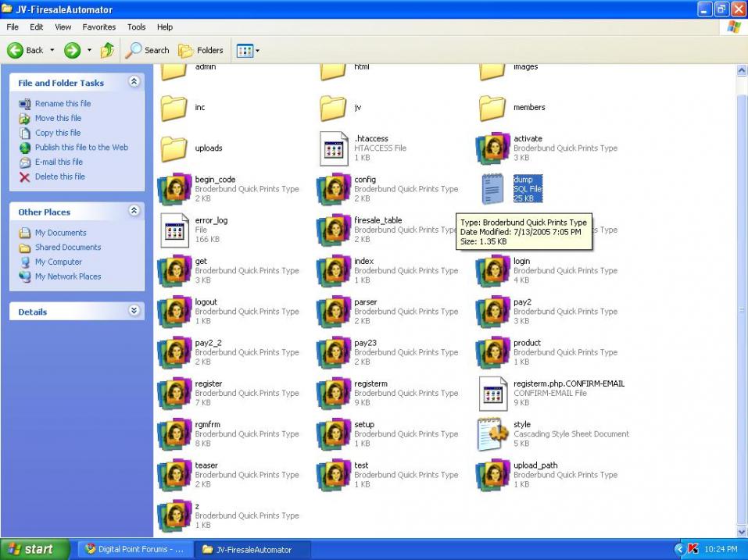Collapse the Other Places panel

134,211
